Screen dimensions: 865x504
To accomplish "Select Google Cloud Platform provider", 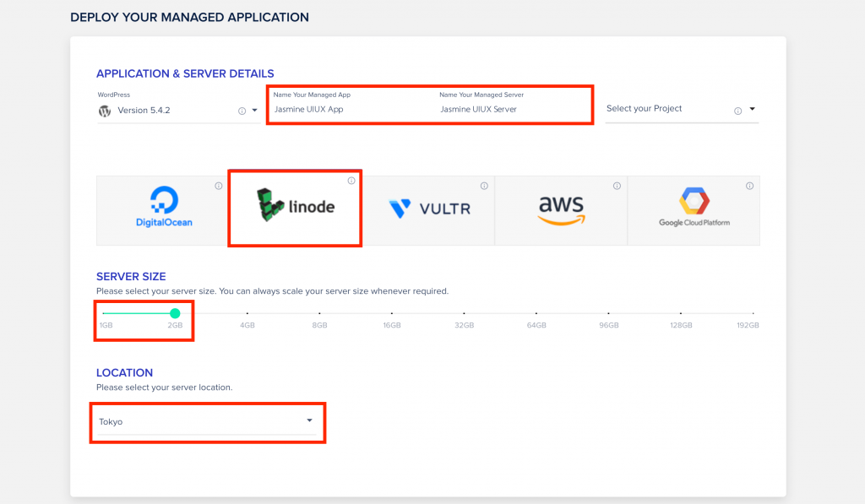I will tap(694, 211).
